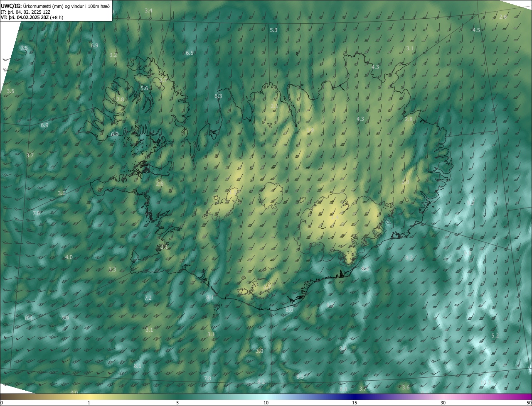Click the 10 tick label on the colorbar
This screenshot has width=532, height=406.
click(x=266, y=403)
